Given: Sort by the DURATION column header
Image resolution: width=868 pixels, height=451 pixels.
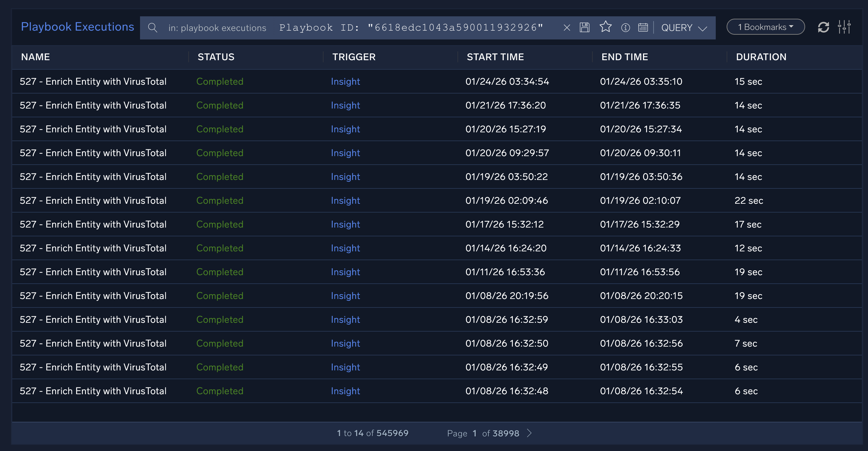Looking at the screenshot, I should click(761, 57).
